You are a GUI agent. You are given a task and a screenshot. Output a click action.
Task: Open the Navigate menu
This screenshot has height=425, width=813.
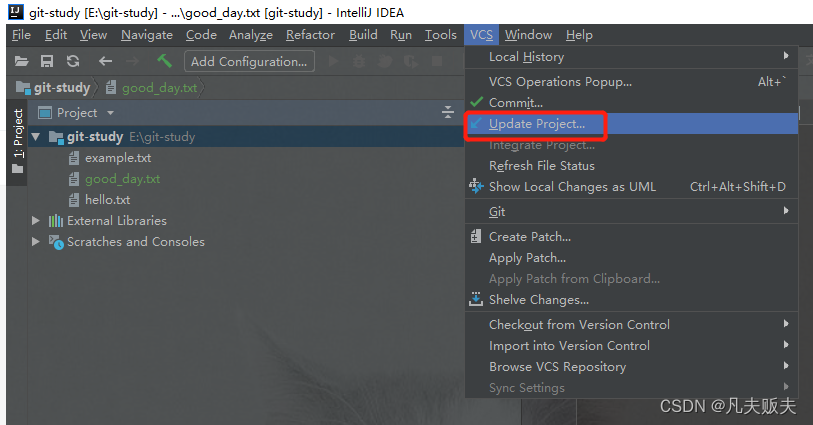click(147, 35)
